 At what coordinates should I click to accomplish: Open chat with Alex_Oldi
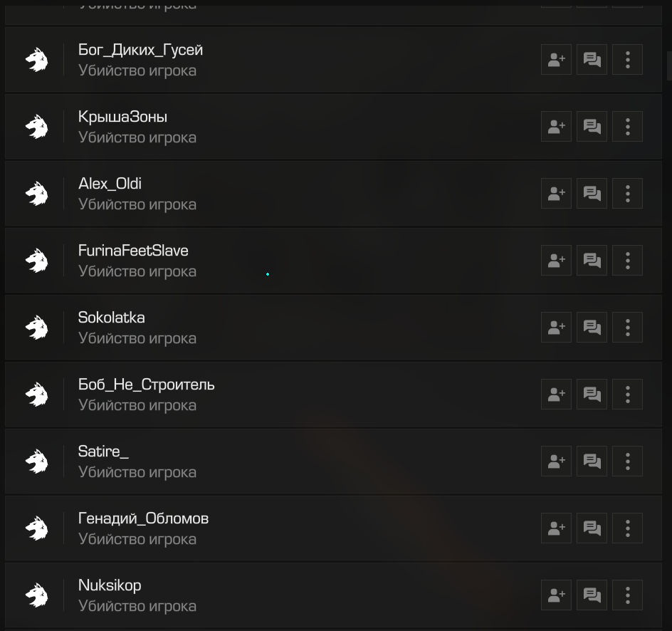tap(592, 193)
